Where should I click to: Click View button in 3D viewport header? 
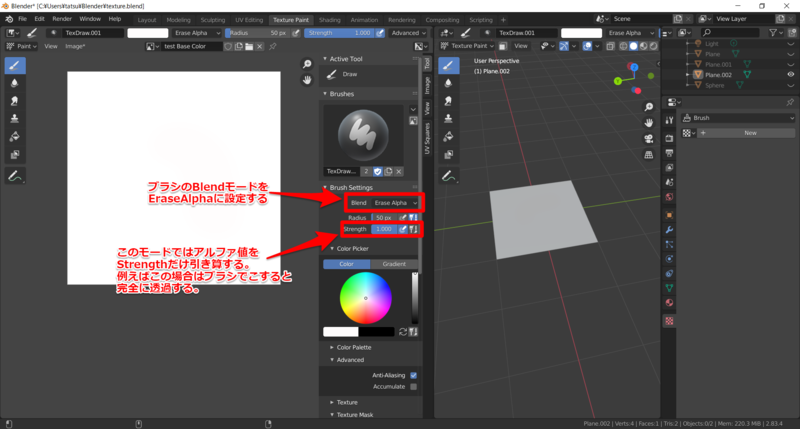click(x=521, y=46)
